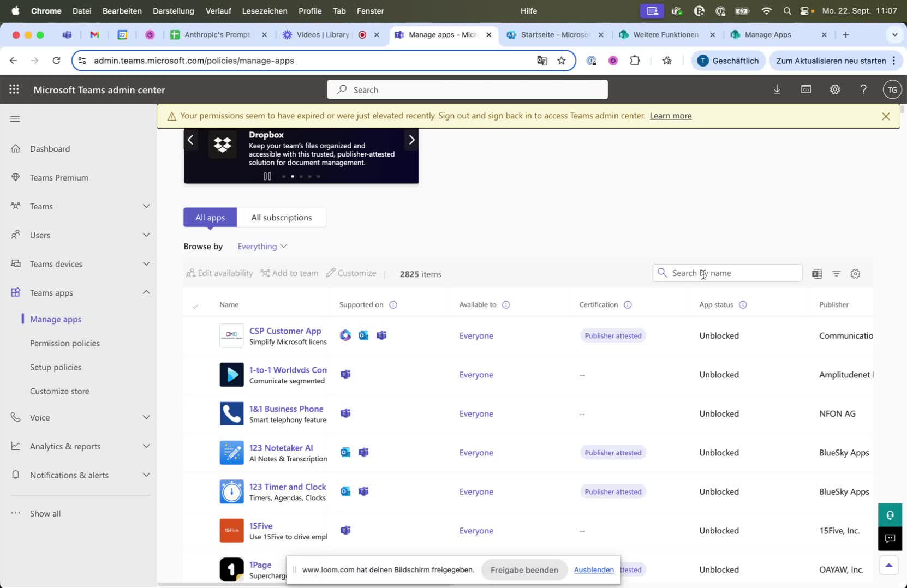The image size is (907, 588).
Task: Show next featured app in carousel
Action: click(411, 140)
